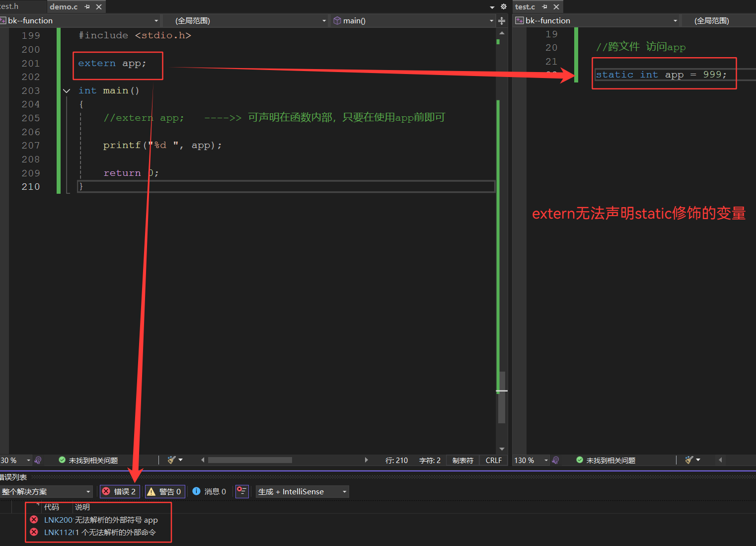Click the return 0; line
This screenshot has height=546, width=756.
coord(131,173)
